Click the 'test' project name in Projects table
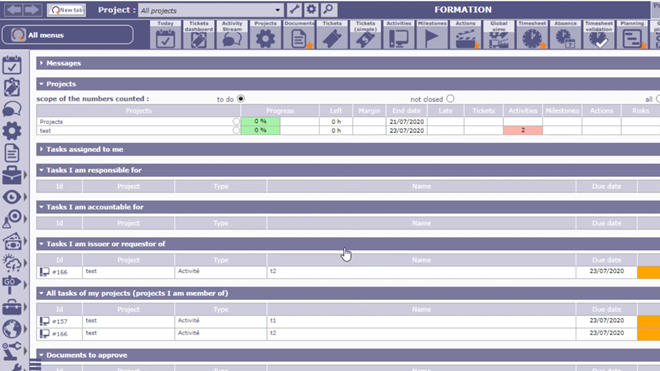The image size is (660, 371). click(45, 131)
